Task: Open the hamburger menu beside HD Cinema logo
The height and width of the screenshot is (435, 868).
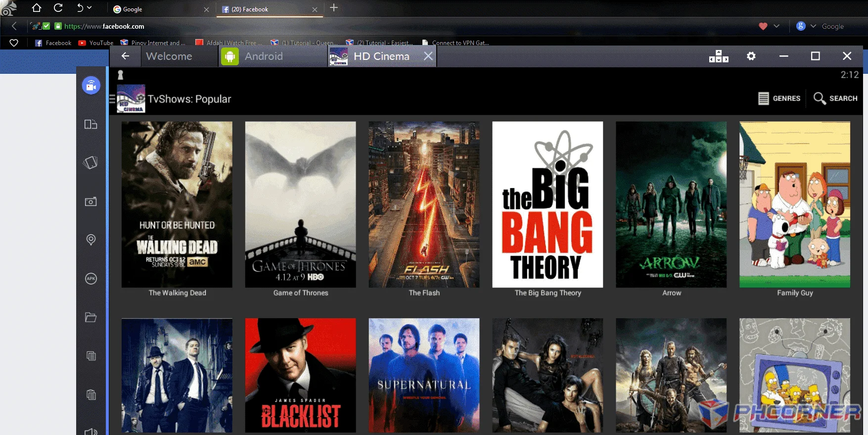Action: tap(112, 99)
